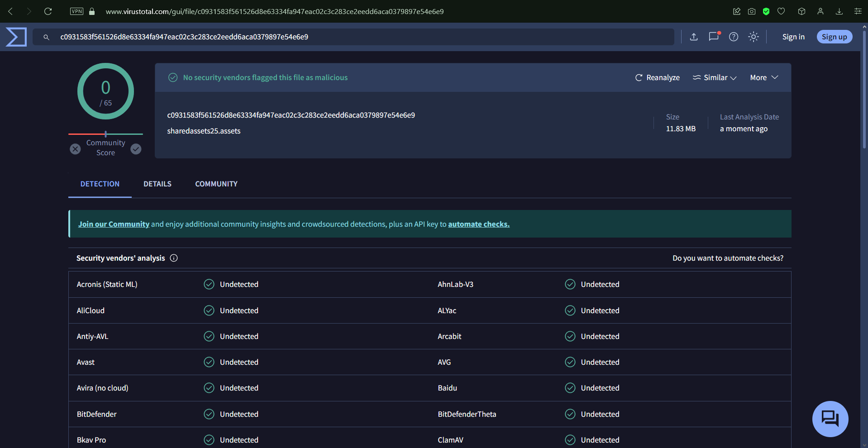Switch to the DETAILS tab
Image resolution: width=868 pixels, height=448 pixels.
pyautogui.click(x=157, y=184)
